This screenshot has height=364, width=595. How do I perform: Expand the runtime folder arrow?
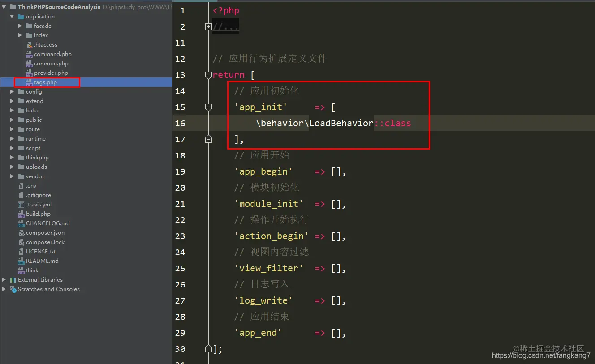point(12,139)
